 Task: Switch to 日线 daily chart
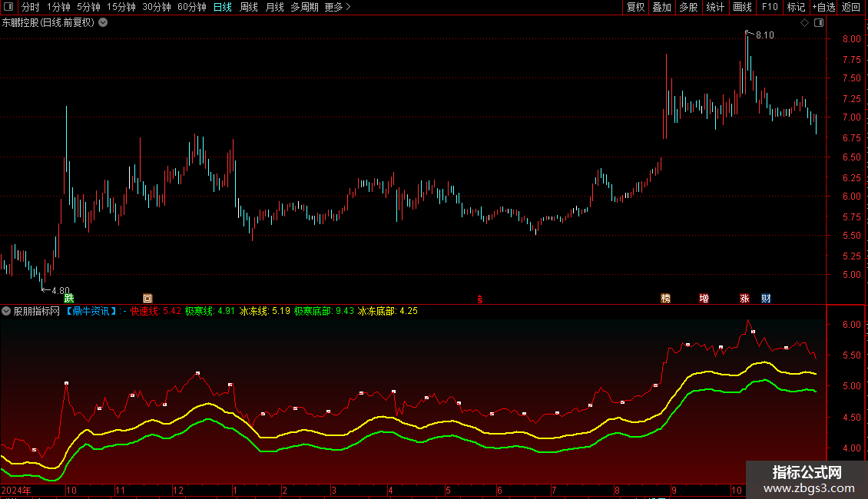pos(223,7)
